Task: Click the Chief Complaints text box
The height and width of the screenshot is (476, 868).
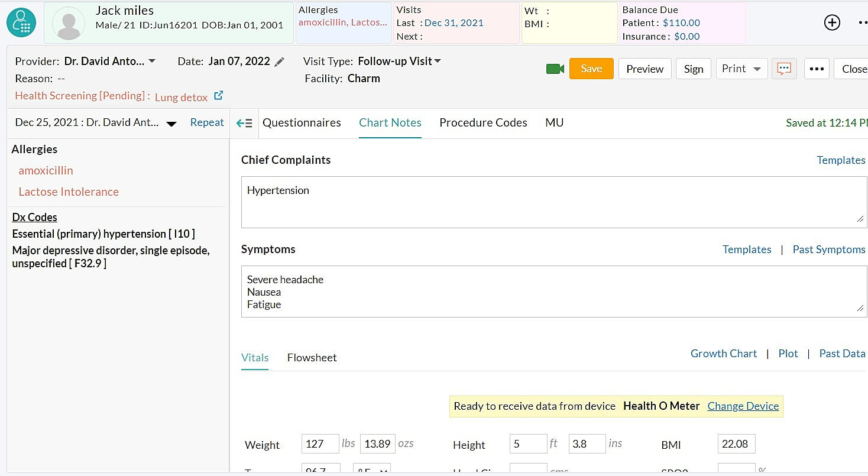Action: (553, 202)
